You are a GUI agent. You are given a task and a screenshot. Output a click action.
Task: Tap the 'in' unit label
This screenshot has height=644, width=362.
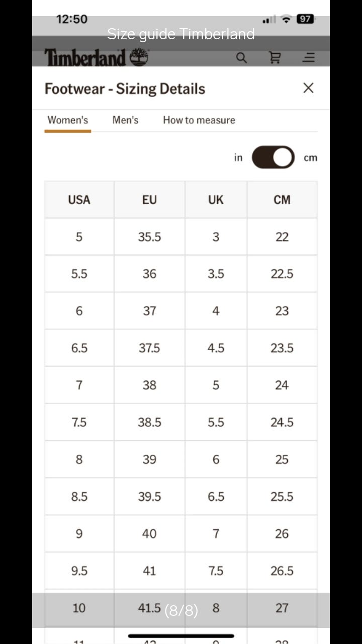pos(238,157)
